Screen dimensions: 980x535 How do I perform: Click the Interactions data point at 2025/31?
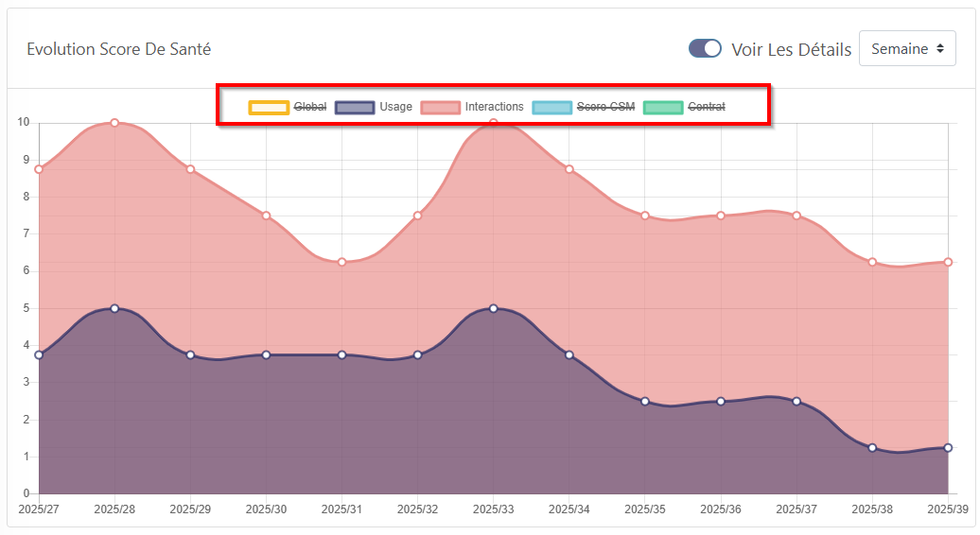coord(341,262)
